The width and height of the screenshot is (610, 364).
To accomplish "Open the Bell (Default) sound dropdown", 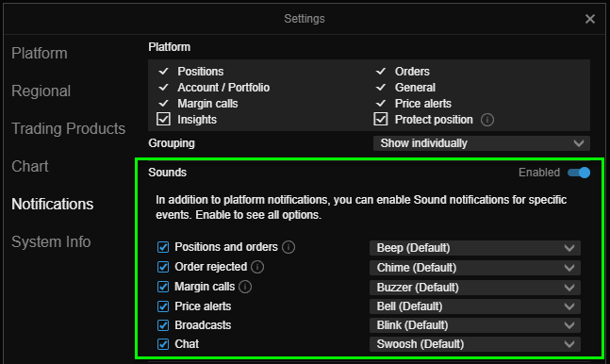I will pos(475,306).
